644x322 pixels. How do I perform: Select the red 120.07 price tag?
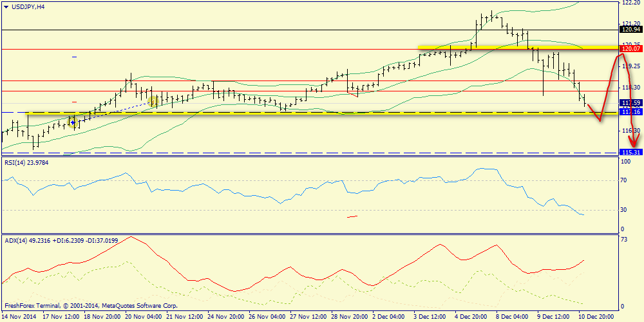(630, 49)
